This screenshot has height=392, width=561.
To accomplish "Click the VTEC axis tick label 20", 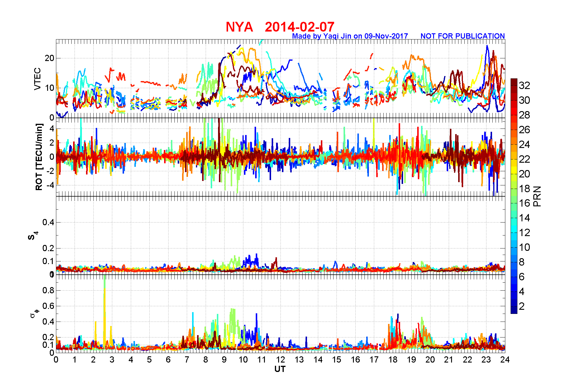I will click(x=49, y=58).
